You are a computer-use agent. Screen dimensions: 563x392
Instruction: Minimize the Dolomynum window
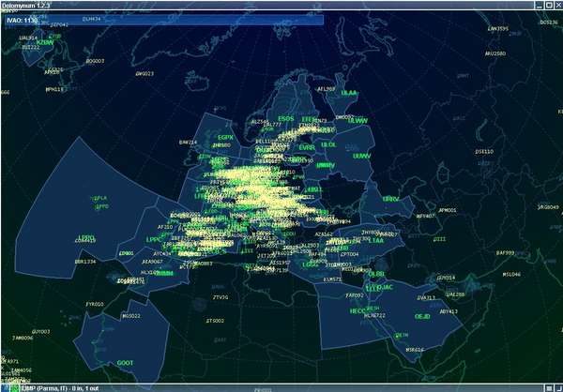click(540, 5)
